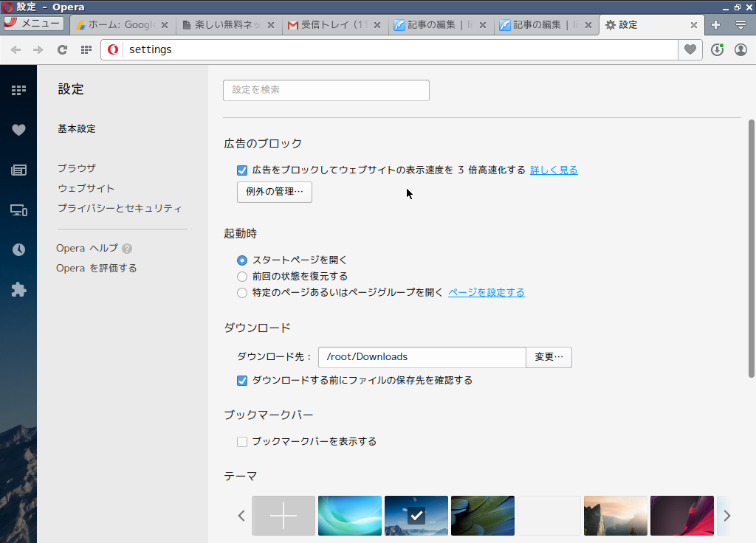Open Speed Dial in the sidebar

pyautogui.click(x=18, y=90)
